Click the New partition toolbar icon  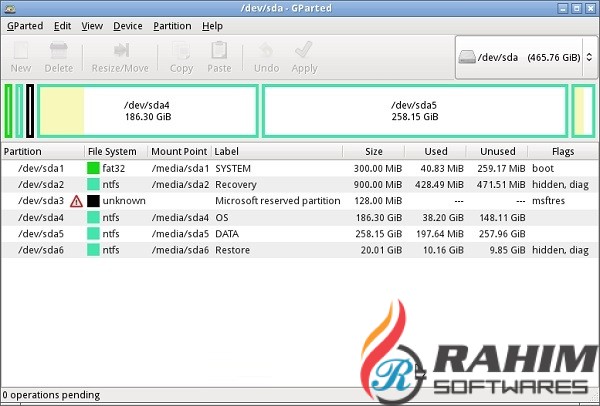(21, 51)
